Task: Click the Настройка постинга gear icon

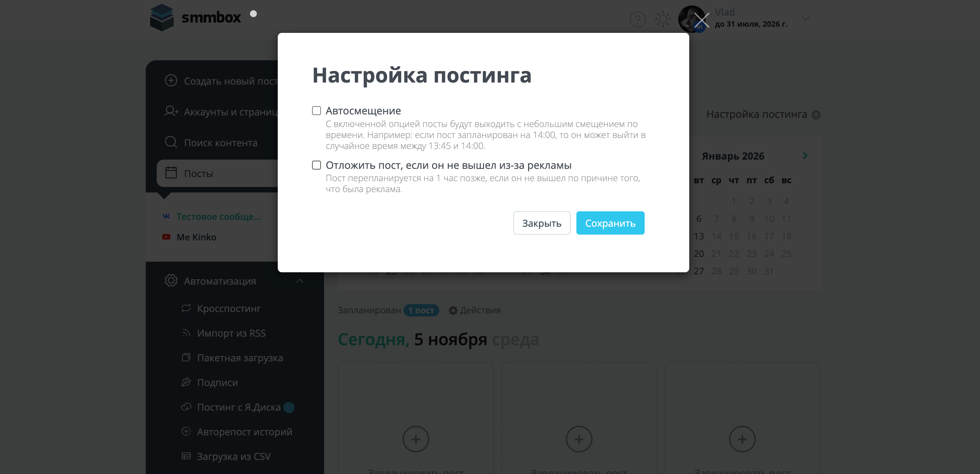Action: 816,114
